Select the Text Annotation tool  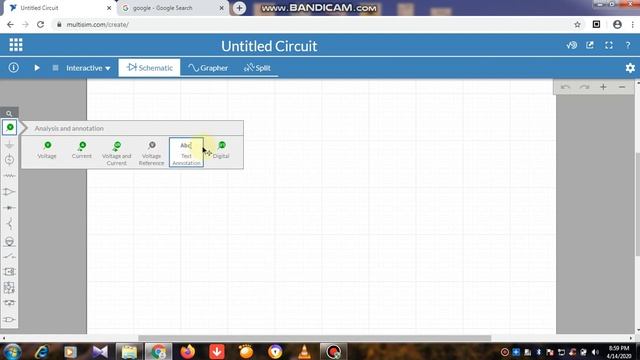[x=186, y=152]
